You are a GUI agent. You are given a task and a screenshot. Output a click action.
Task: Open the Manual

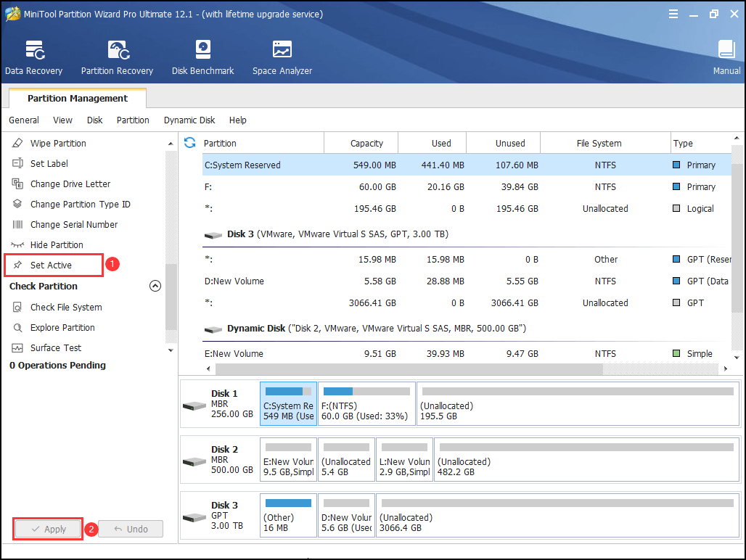click(x=726, y=57)
